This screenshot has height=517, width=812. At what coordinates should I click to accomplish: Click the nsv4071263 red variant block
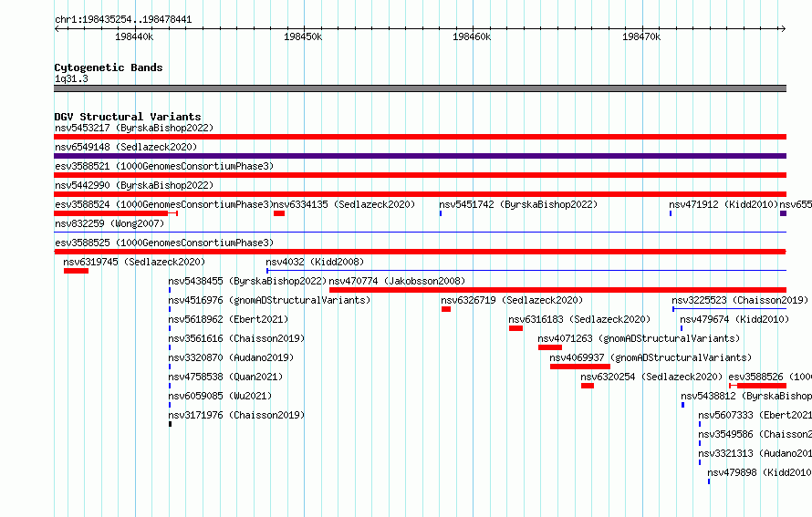click(550, 347)
